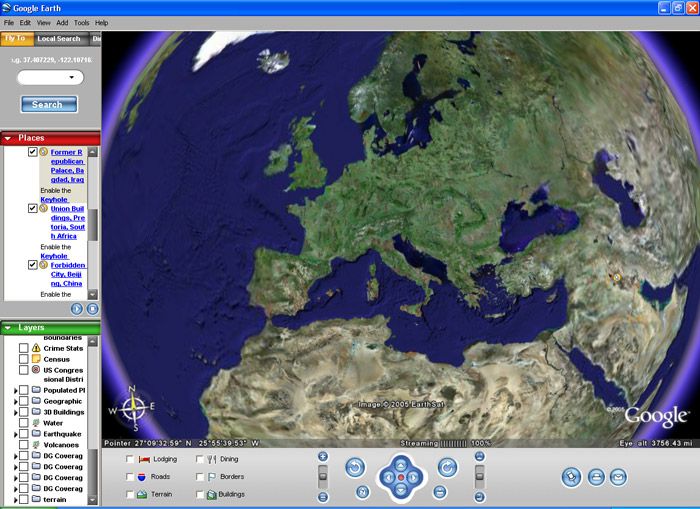This screenshot has height=509, width=700.
Task: Tilt up using button above tilt slider
Action: [x=479, y=456]
